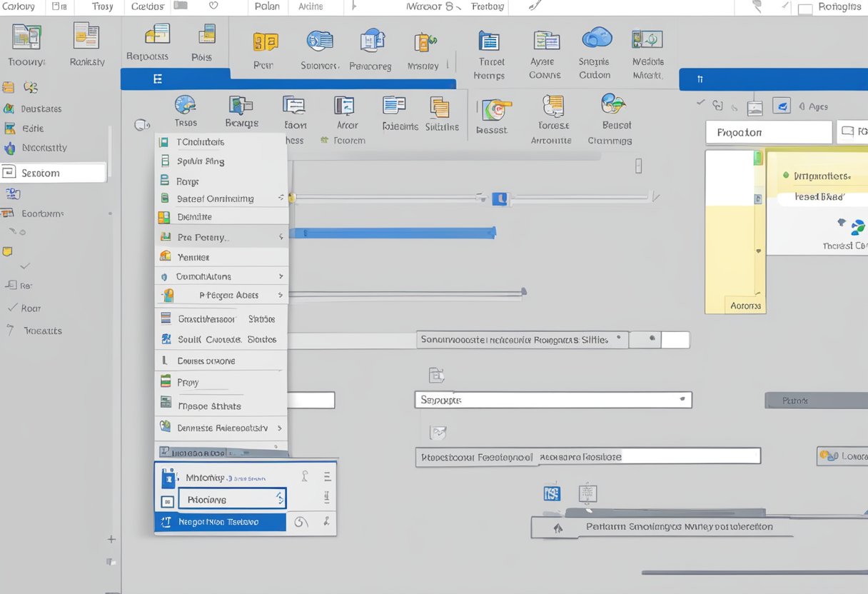Click the Plturts button
This screenshot has width=868, height=594.
816,401
